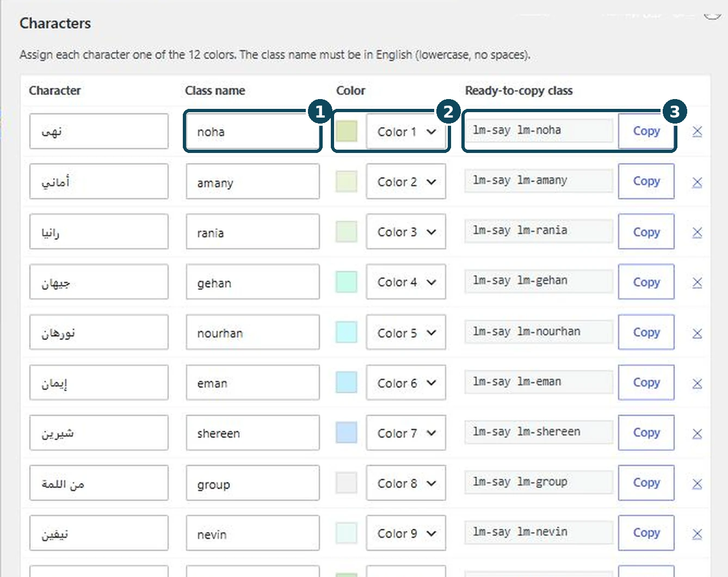The width and height of the screenshot is (728, 577).
Task: Click the gehan row color swatch
Action: [347, 282]
